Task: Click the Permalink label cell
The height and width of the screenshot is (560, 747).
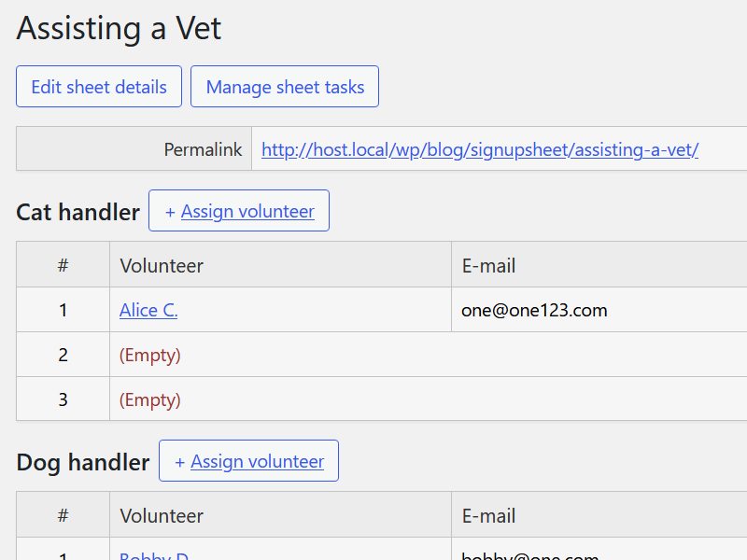Action: [203, 149]
